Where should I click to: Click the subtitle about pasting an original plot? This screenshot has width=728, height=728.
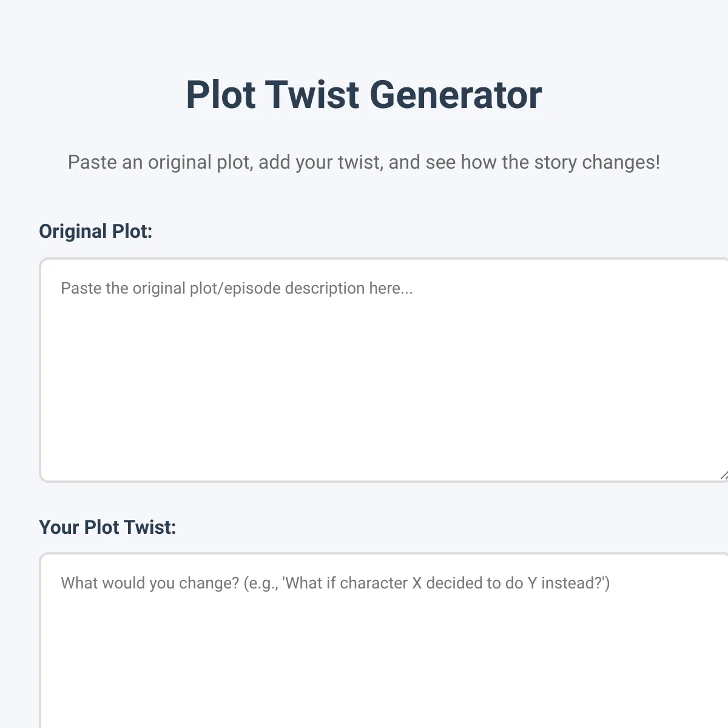pyautogui.click(x=364, y=163)
